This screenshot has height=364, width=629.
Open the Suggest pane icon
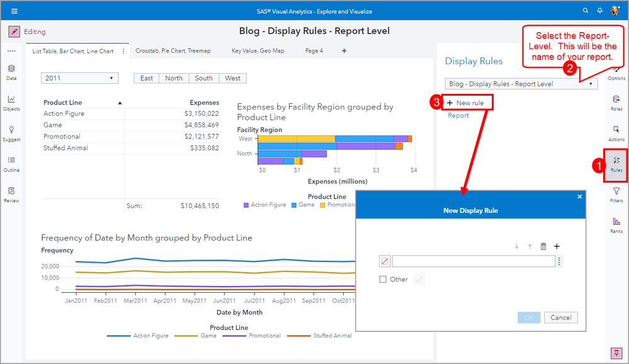click(x=11, y=132)
